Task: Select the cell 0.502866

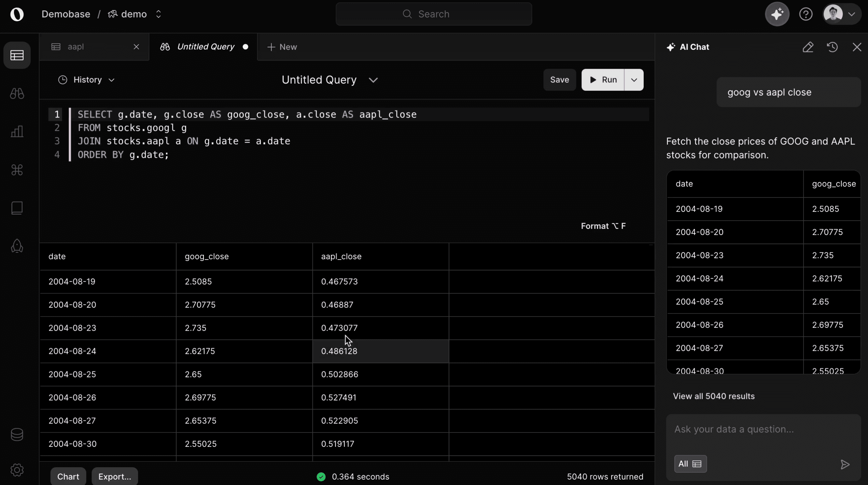Action: tap(380, 374)
